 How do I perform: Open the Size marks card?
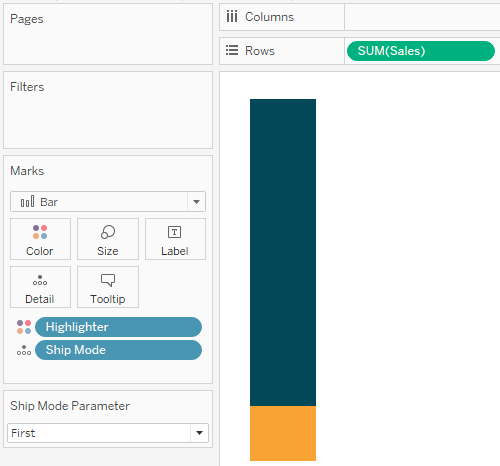[x=108, y=239]
